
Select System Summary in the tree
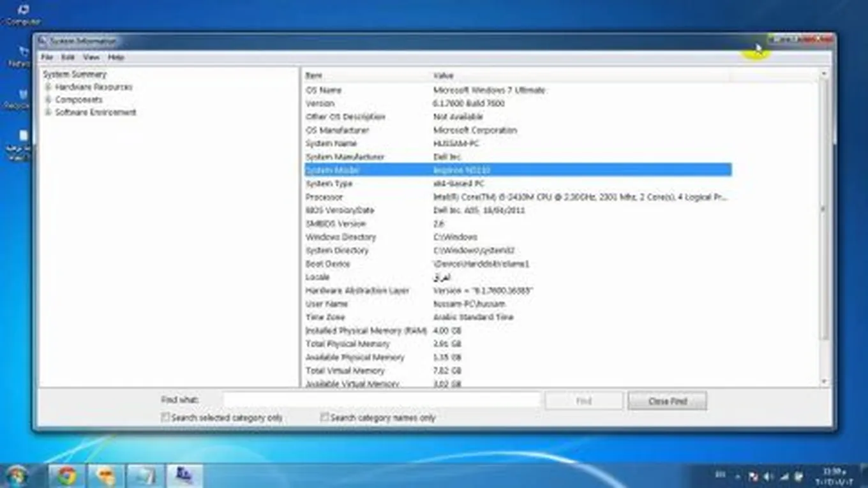[x=75, y=74]
